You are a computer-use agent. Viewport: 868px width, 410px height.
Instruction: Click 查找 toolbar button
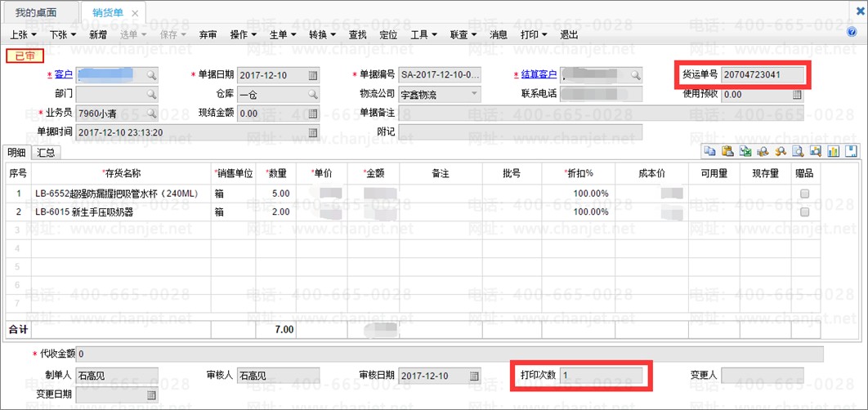pos(358,34)
